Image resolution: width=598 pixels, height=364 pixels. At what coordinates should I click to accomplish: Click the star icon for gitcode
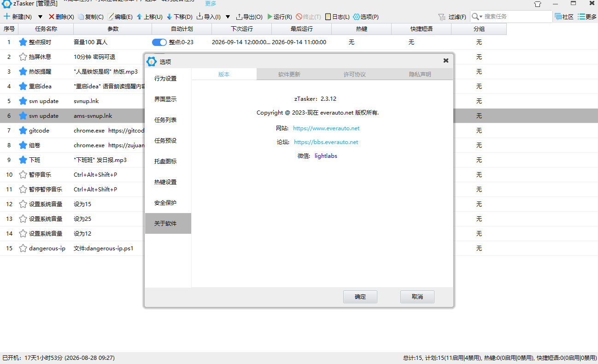pos(23,130)
